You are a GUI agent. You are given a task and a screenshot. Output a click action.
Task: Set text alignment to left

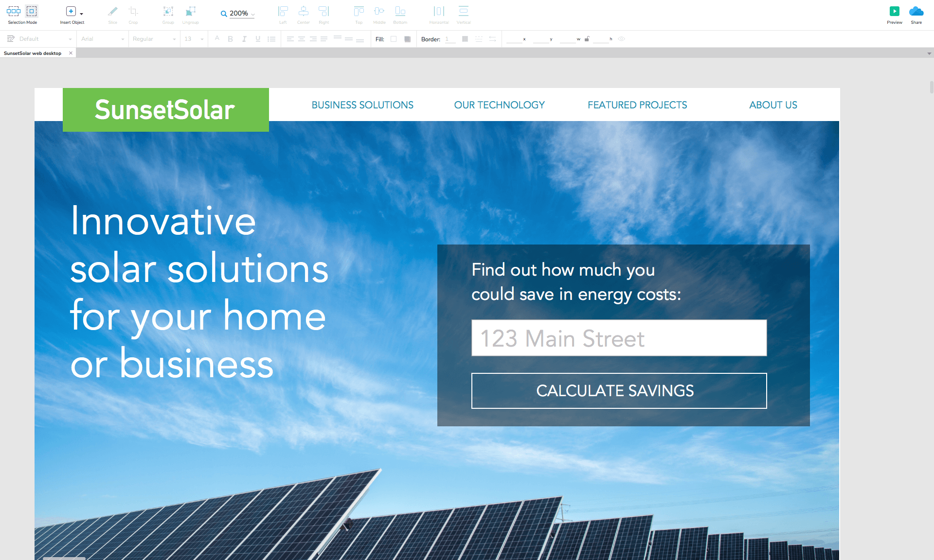tap(290, 39)
